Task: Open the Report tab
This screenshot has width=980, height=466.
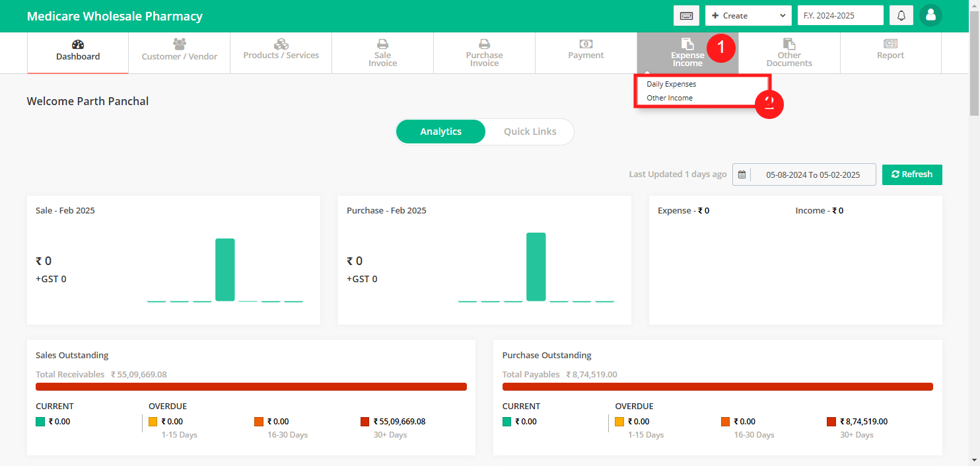Action: tap(890, 50)
